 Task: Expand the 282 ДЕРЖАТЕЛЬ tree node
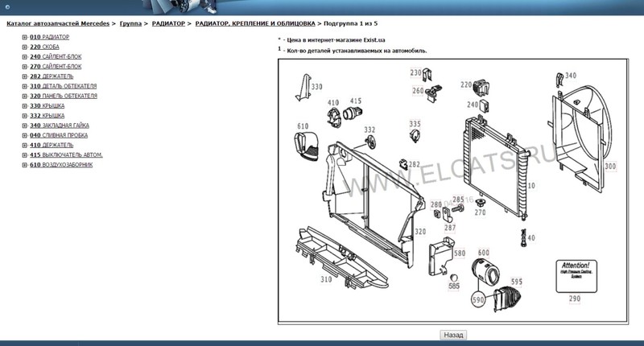[25, 76]
